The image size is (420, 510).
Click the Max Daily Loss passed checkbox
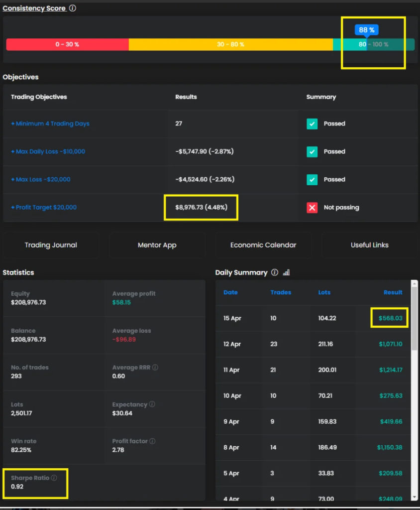[312, 151]
